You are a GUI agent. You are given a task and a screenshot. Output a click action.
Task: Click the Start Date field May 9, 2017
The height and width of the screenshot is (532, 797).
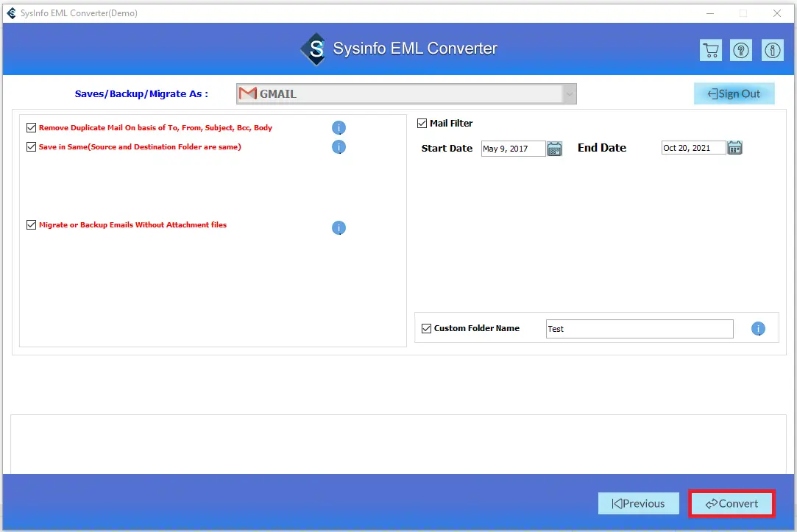point(514,149)
